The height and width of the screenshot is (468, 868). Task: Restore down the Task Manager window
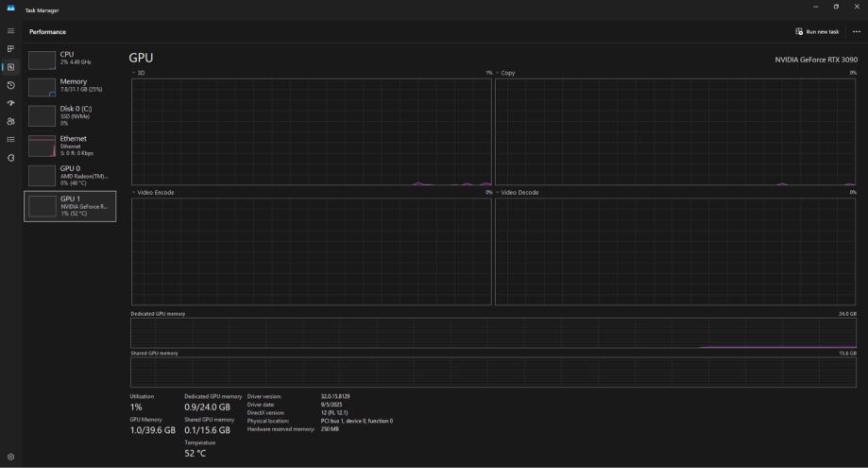[836, 7]
